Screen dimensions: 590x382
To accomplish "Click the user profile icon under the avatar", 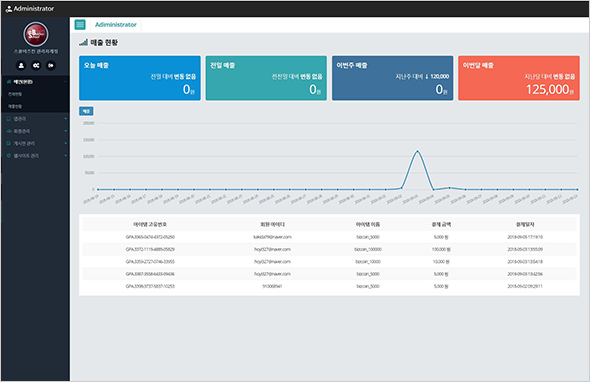I will [x=21, y=65].
